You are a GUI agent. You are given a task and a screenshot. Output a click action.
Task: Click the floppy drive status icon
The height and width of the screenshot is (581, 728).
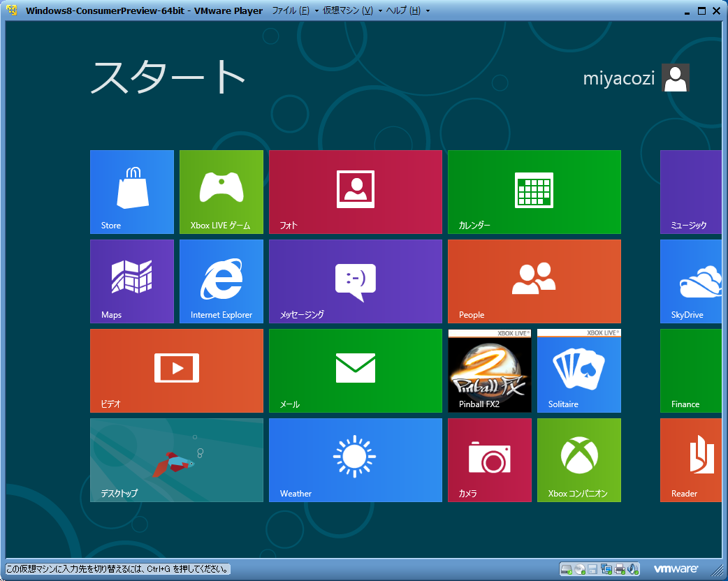pos(592,569)
